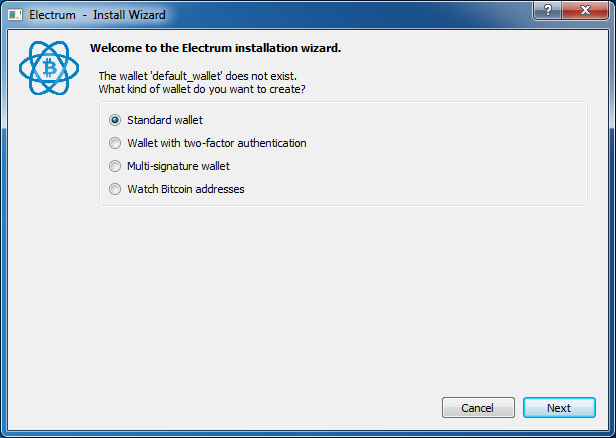The image size is (616, 438).
Task: Select the Multi-signature wallet radio button
Action: (x=116, y=166)
